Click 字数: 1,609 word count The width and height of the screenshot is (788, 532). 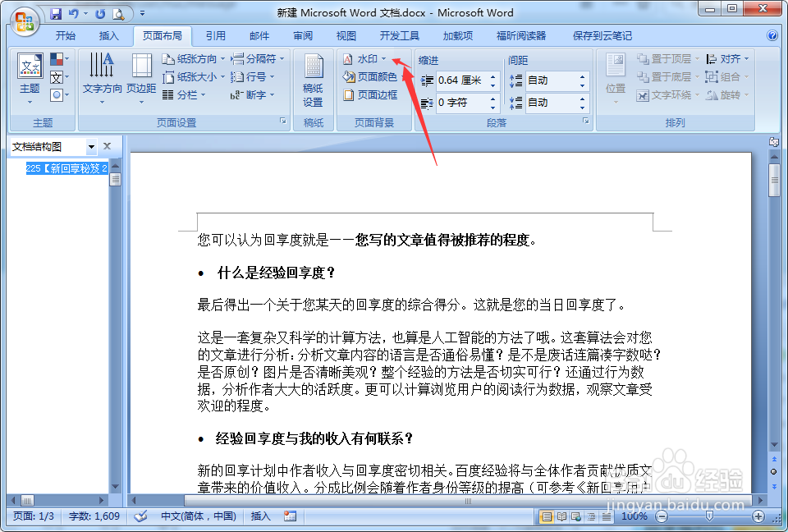pyautogui.click(x=94, y=516)
